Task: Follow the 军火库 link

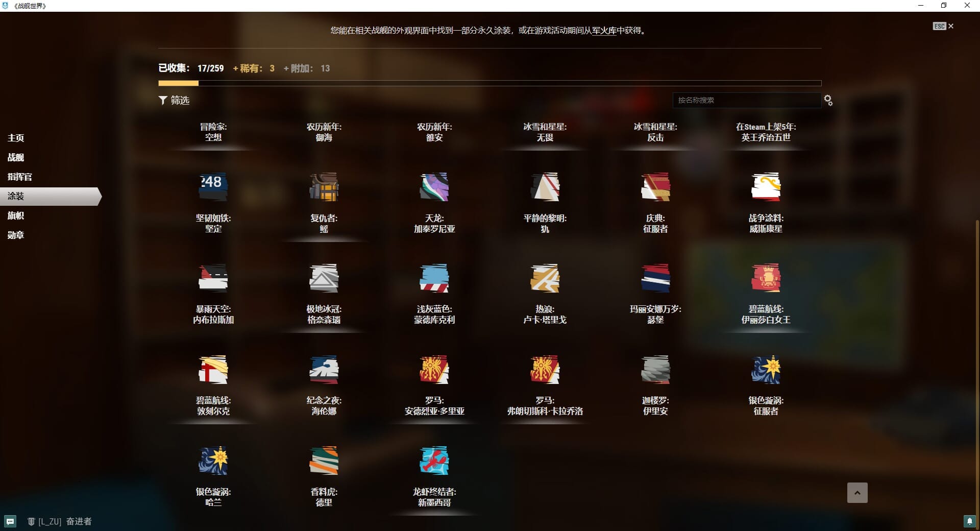Action: coord(604,31)
